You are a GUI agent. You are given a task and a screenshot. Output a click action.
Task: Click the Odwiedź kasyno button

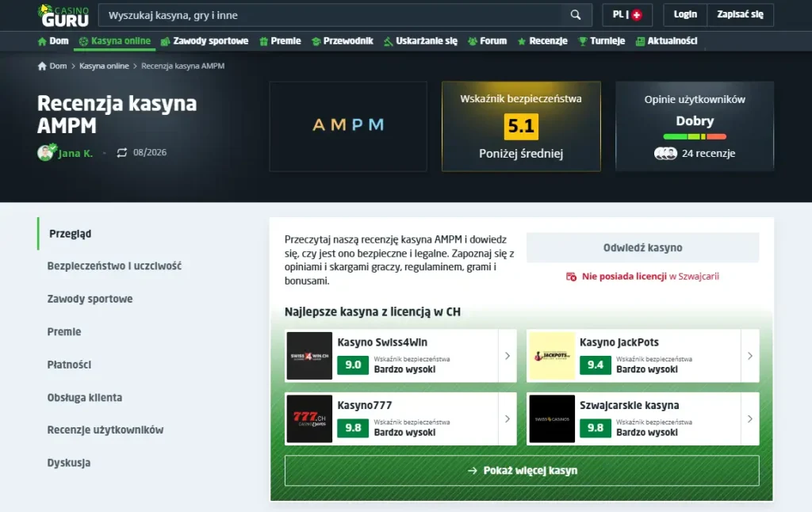[x=642, y=247]
